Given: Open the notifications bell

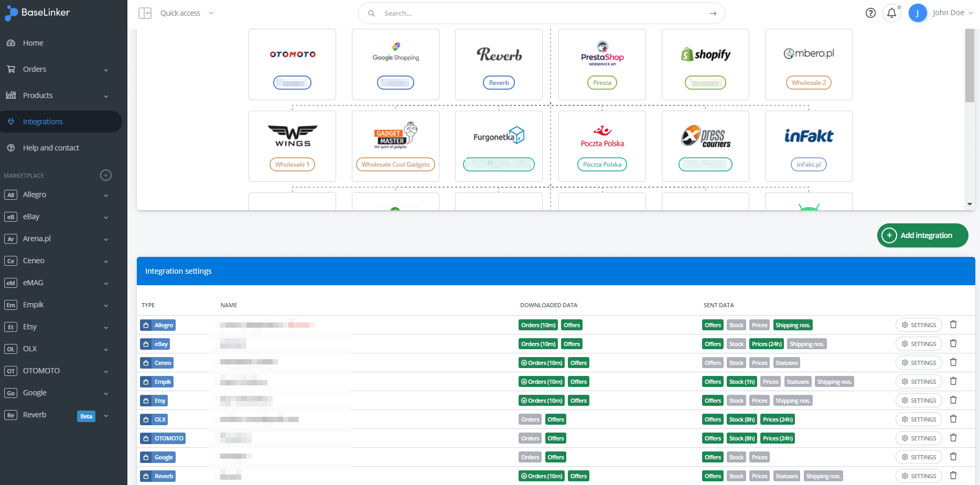Looking at the screenshot, I should 891,13.
